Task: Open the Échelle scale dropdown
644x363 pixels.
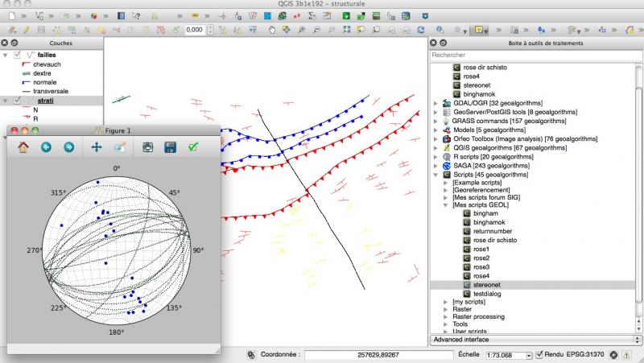Action: point(528,354)
